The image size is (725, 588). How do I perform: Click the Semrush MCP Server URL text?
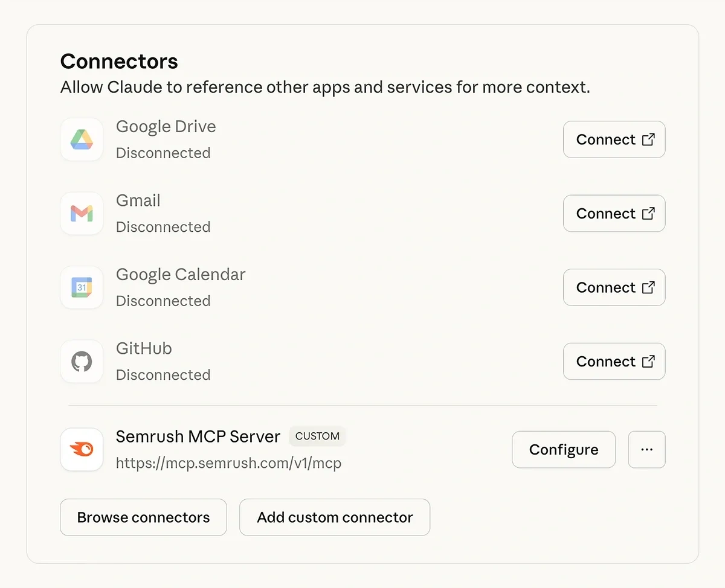pyautogui.click(x=228, y=463)
